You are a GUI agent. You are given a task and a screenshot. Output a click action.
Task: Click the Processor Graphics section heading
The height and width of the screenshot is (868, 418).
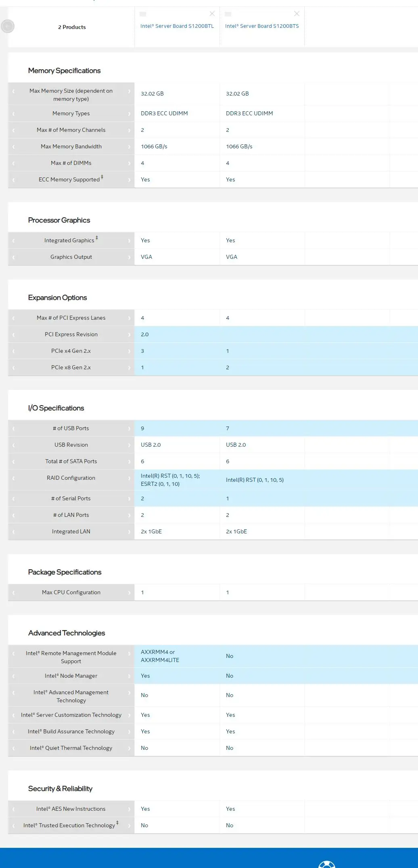59,220
